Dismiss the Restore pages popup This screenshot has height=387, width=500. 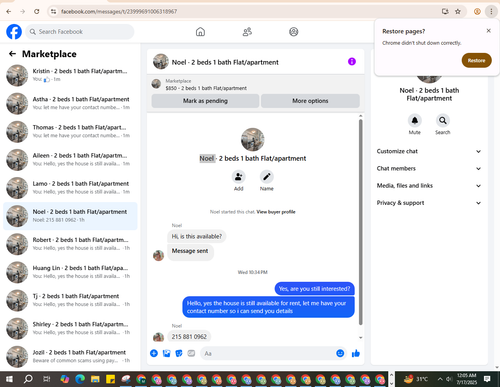[488, 31]
